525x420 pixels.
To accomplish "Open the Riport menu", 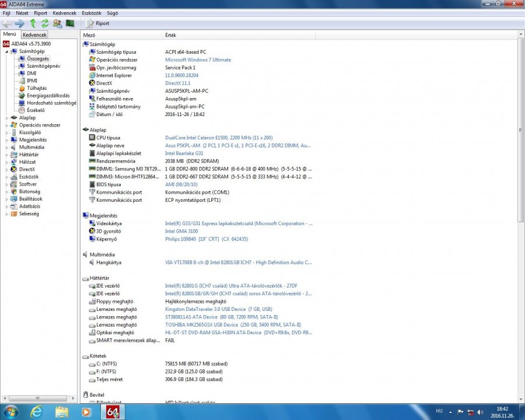I will coord(40,13).
